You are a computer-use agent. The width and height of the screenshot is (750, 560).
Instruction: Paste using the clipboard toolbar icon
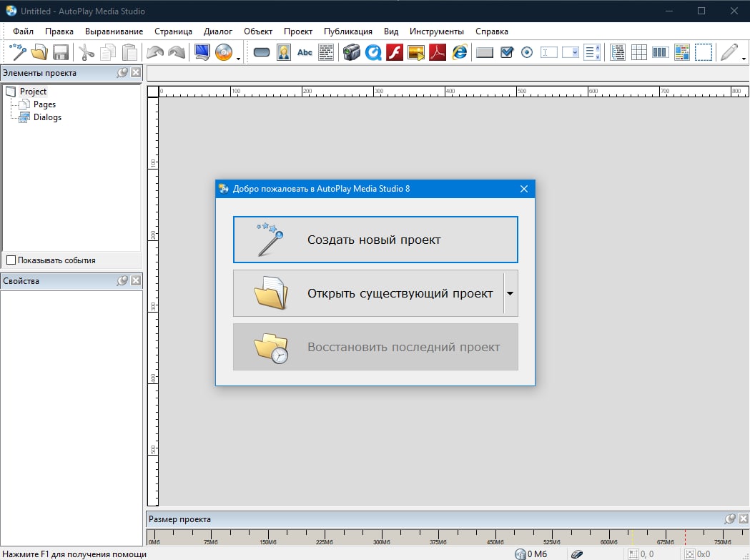point(129,52)
